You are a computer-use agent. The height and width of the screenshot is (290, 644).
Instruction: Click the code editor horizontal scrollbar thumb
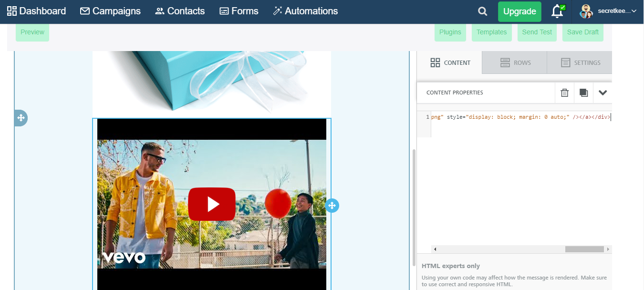[584, 249]
